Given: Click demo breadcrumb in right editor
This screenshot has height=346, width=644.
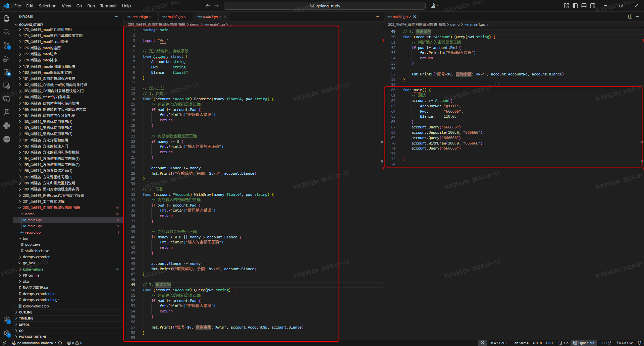Looking at the screenshot, I should (455, 24).
